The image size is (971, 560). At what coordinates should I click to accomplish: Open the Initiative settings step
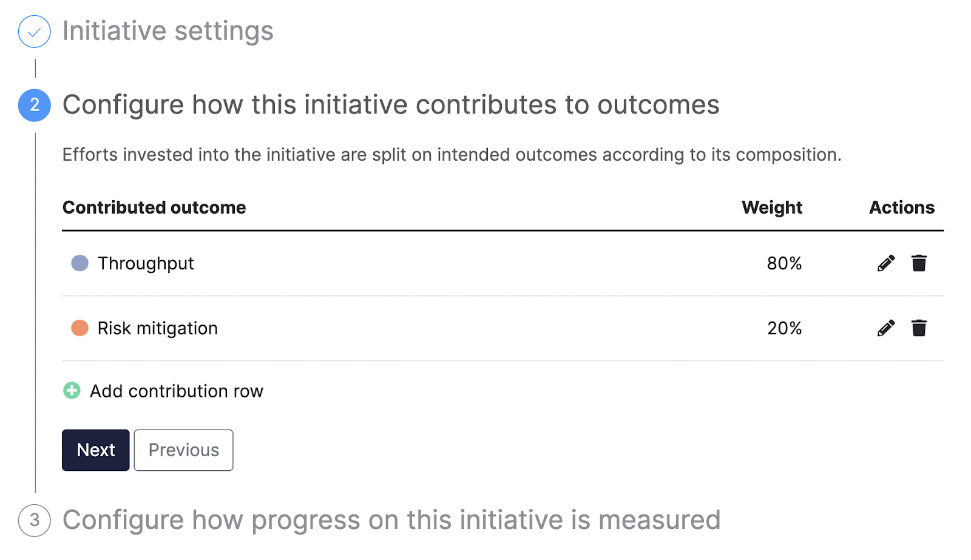tap(168, 31)
